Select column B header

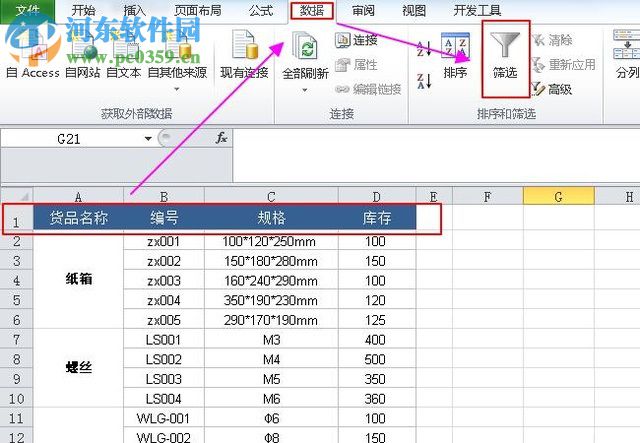click(x=164, y=197)
